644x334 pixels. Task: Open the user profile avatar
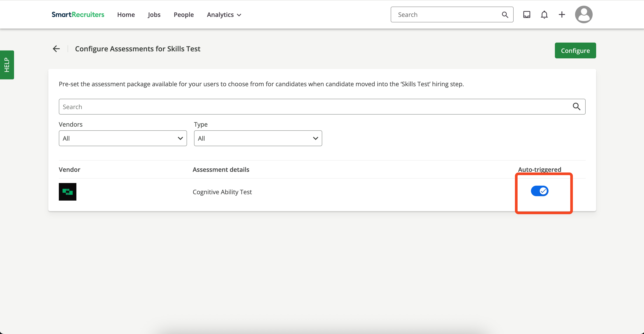(583, 15)
